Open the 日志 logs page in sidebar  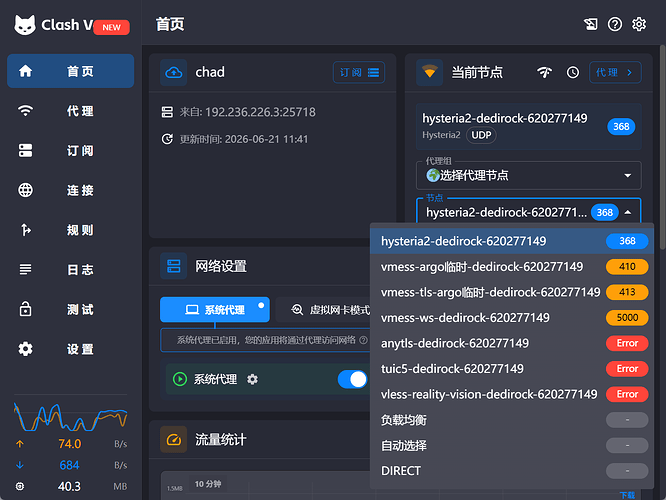coord(71,269)
